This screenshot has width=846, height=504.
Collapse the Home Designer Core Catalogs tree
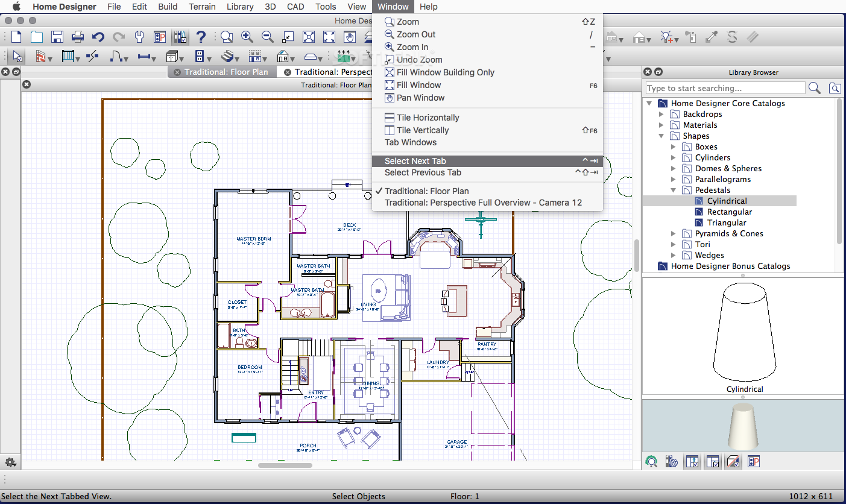649,103
